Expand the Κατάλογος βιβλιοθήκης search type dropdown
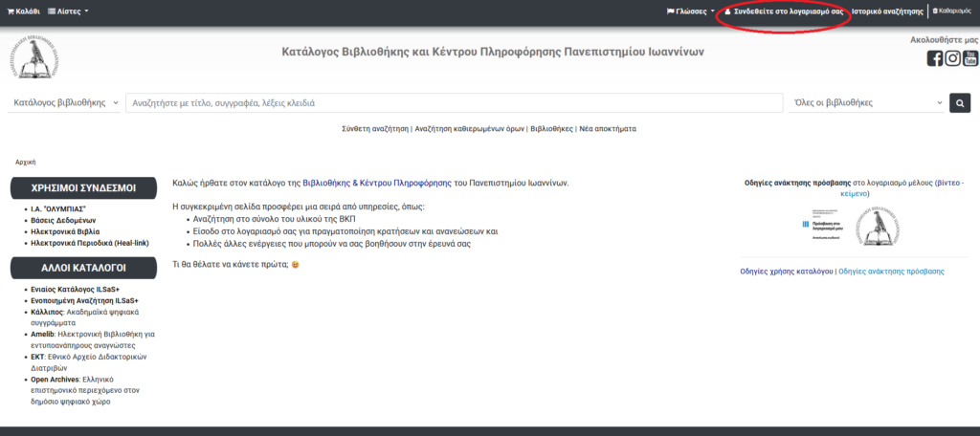The height and width of the screenshot is (436, 980). [x=65, y=103]
